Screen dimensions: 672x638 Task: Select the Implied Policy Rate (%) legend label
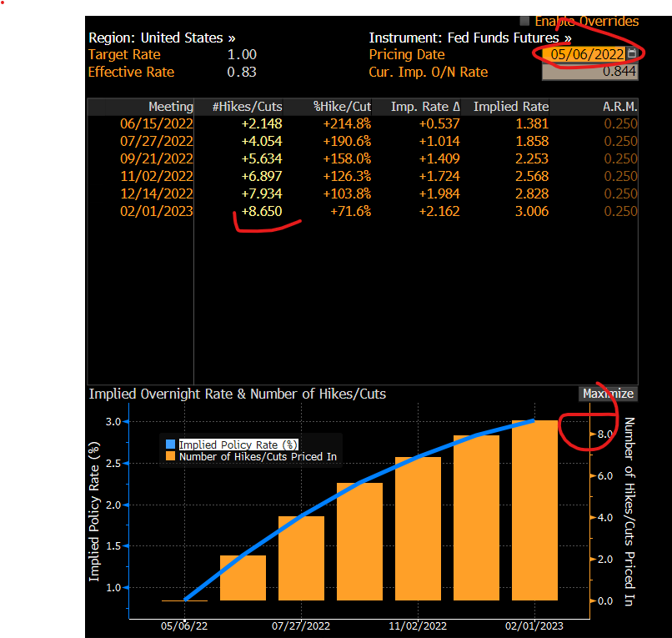click(238, 445)
